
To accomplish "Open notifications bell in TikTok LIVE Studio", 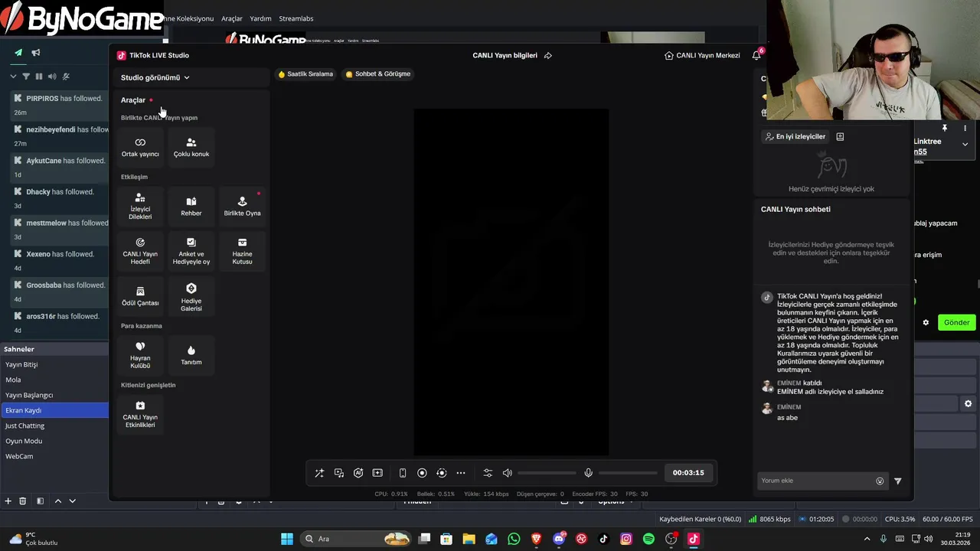I will tap(756, 55).
